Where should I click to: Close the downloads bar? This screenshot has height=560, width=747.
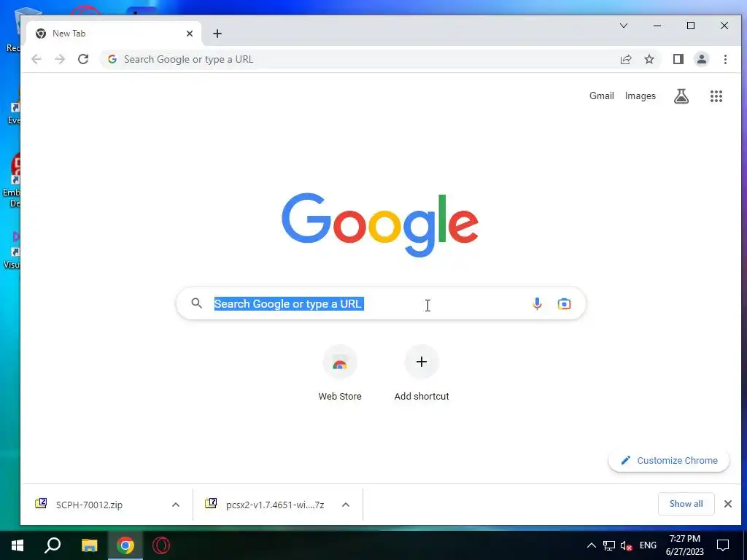[x=728, y=504]
